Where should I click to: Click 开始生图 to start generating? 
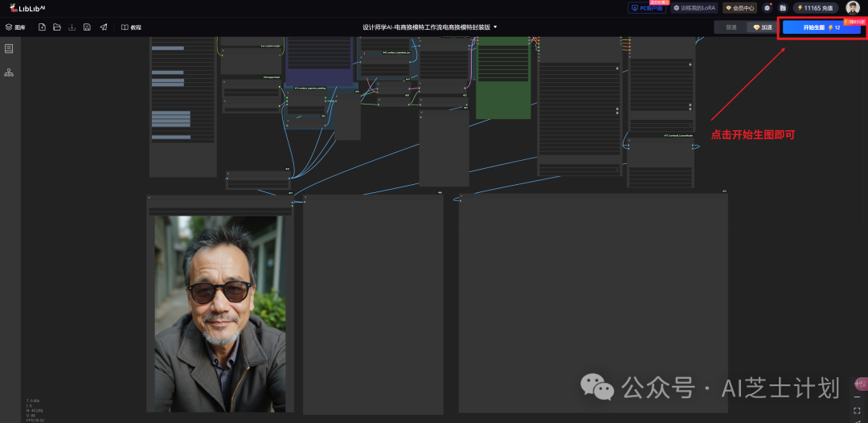[x=821, y=27]
